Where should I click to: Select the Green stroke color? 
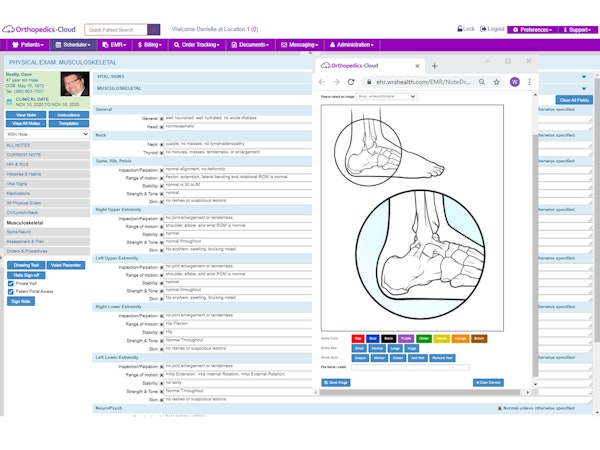424,339
